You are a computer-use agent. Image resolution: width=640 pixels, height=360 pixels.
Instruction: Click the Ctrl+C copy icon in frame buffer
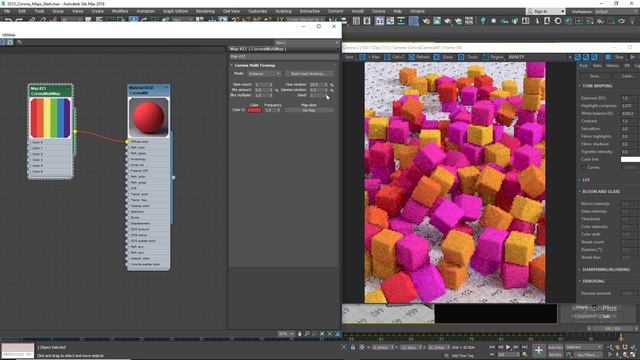pyautogui.click(x=387, y=58)
